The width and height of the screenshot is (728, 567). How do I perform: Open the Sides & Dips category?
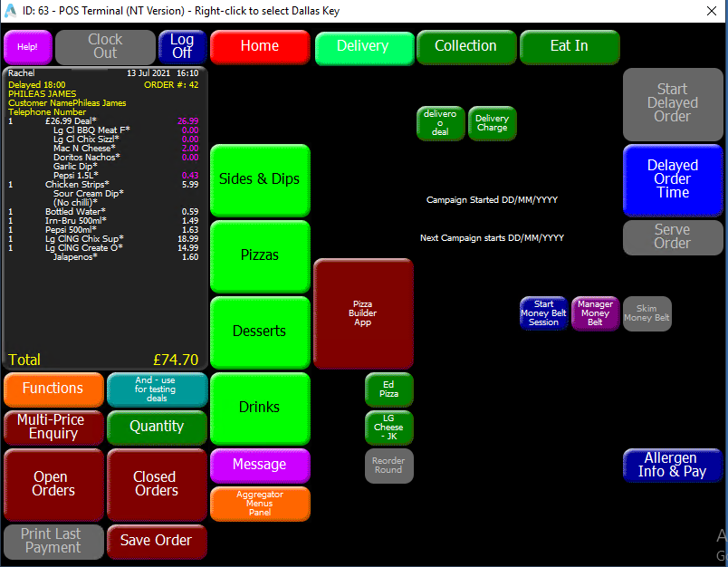coord(259,178)
